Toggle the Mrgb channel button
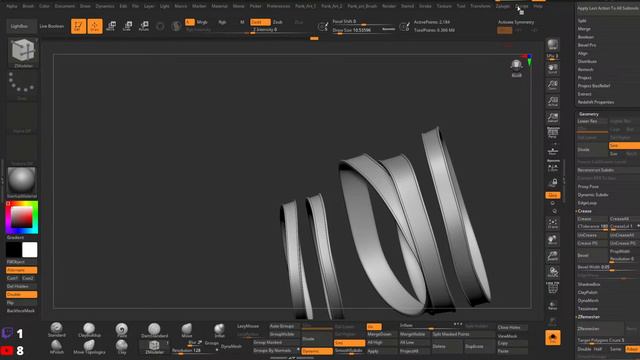This screenshot has width=640, height=360. [x=202, y=22]
